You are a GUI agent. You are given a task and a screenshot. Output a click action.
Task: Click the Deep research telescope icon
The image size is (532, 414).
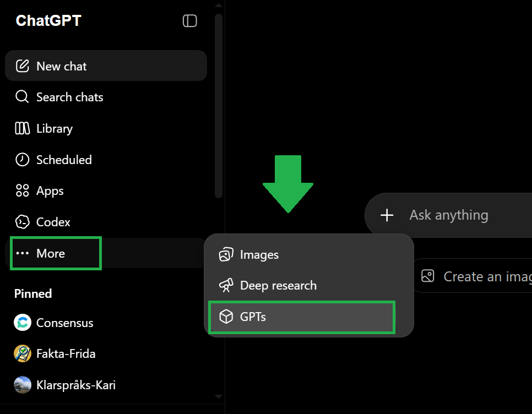(226, 286)
